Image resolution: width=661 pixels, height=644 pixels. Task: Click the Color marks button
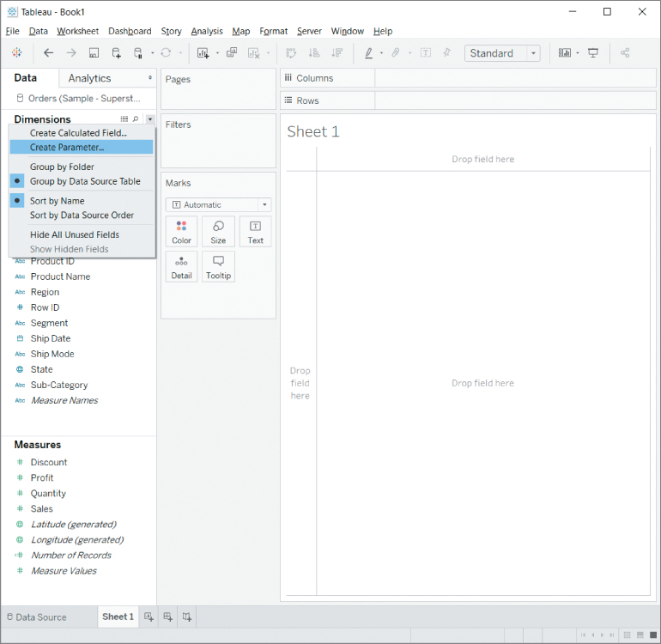click(181, 232)
